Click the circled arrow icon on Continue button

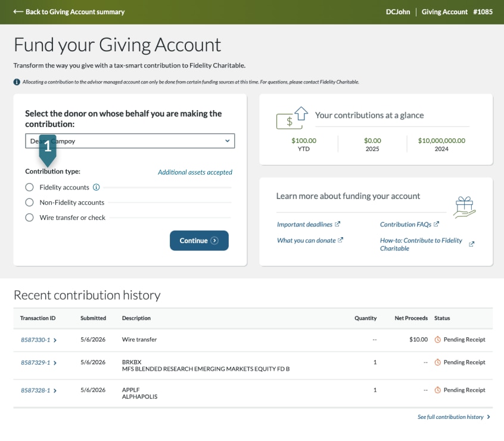214,240
